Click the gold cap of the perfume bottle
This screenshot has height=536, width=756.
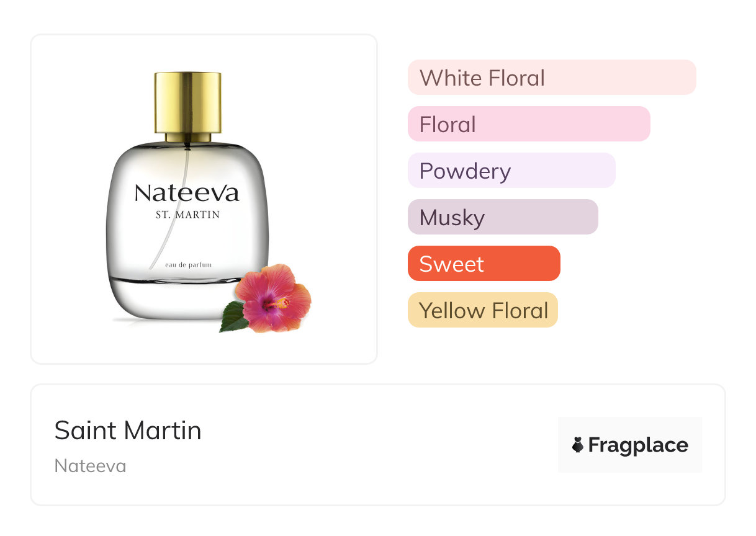188,102
